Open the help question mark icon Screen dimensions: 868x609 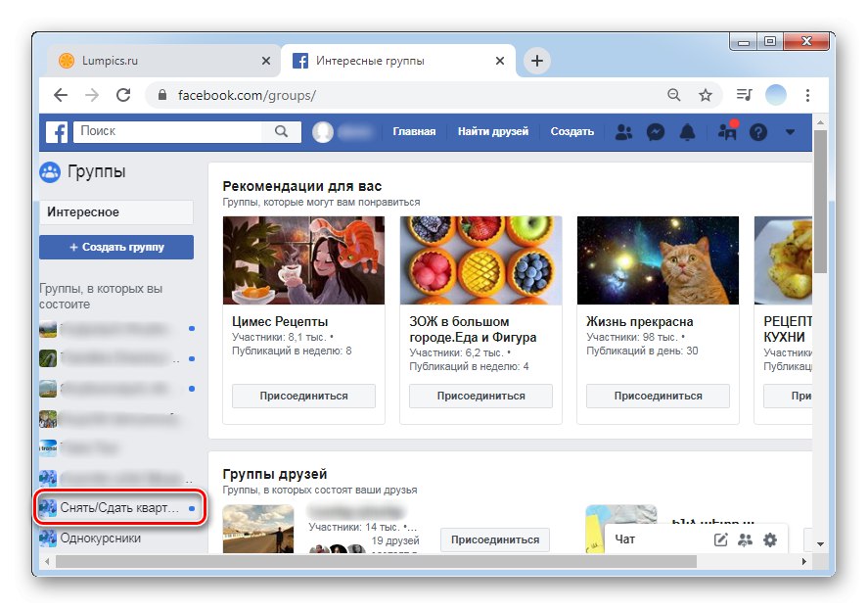pos(758,132)
